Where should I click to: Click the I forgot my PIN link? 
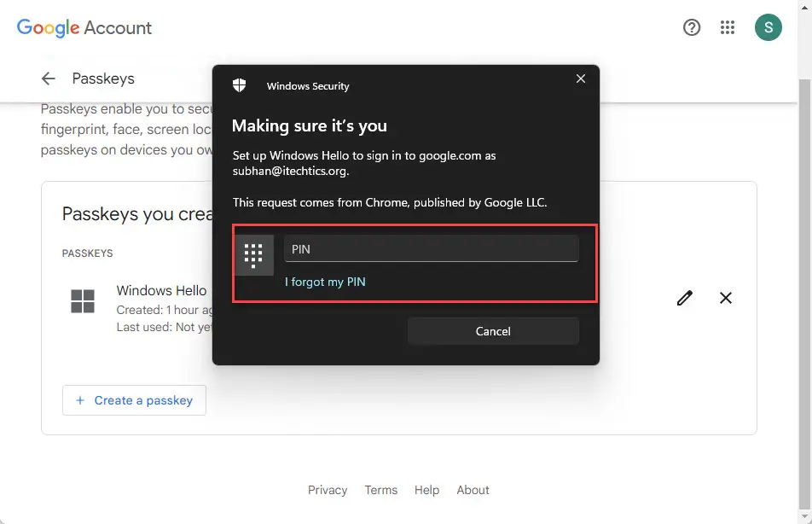(325, 282)
